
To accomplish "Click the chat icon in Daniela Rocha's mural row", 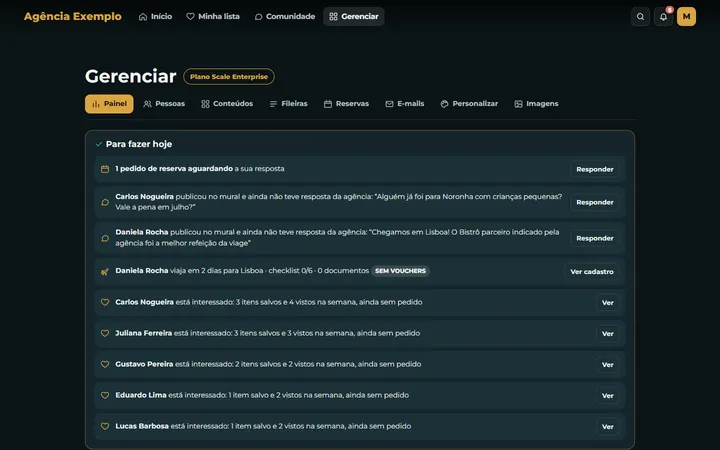I will click(105, 238).
